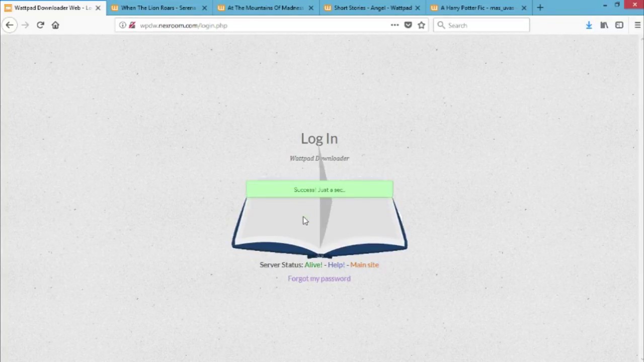Toggle the sidebar icon in the toolbar
The image size is (644, 362).
(x=619, y=25)
